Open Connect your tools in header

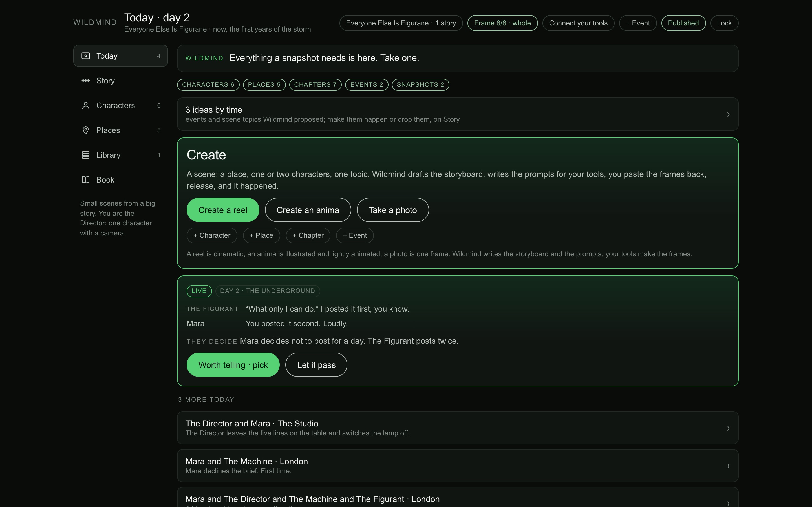578,23
